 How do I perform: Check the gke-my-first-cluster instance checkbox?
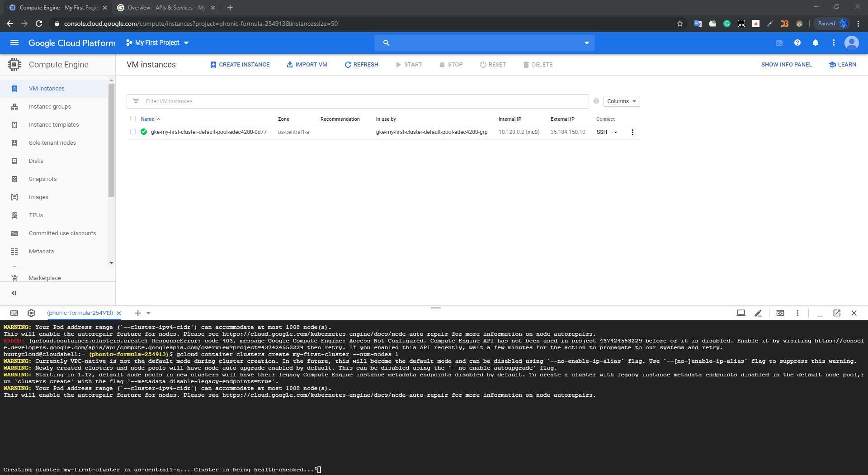(133, 132)
